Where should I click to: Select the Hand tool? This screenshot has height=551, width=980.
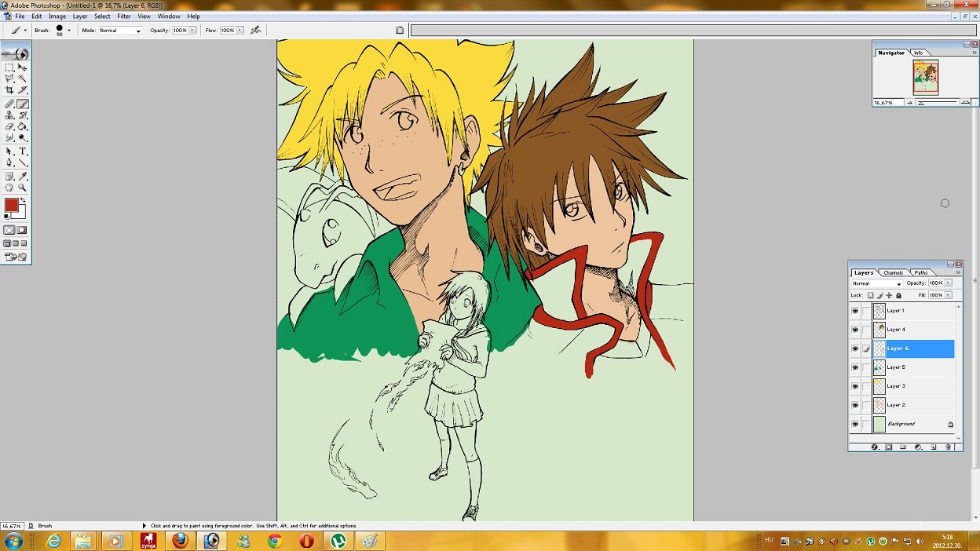9,188
